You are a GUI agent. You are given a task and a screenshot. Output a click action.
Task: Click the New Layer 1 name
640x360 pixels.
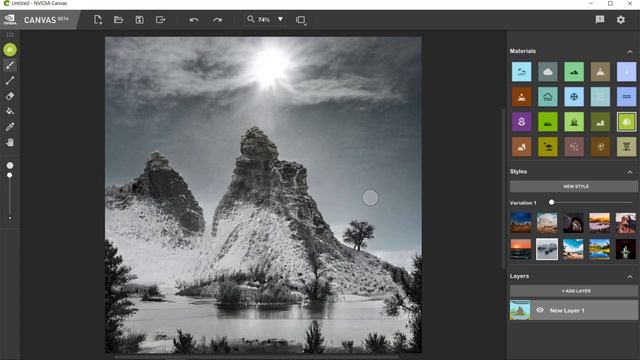point(567,311)
